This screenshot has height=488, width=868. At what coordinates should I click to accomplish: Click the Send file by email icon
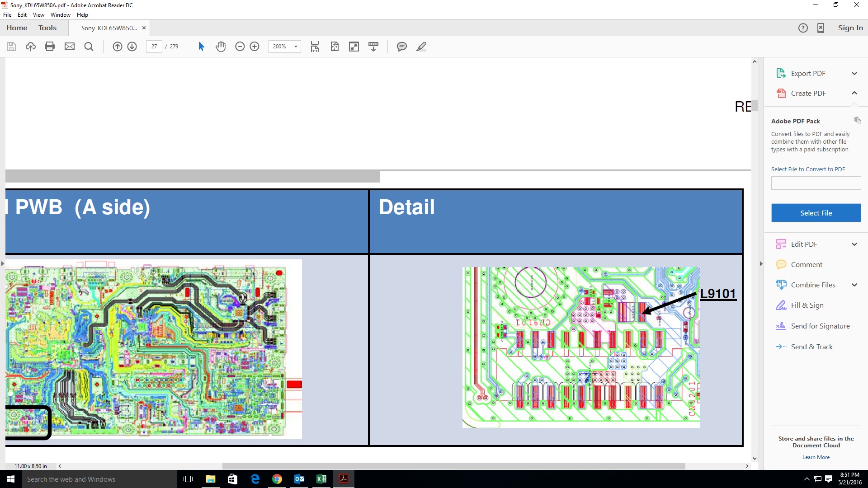coord(69,47)
